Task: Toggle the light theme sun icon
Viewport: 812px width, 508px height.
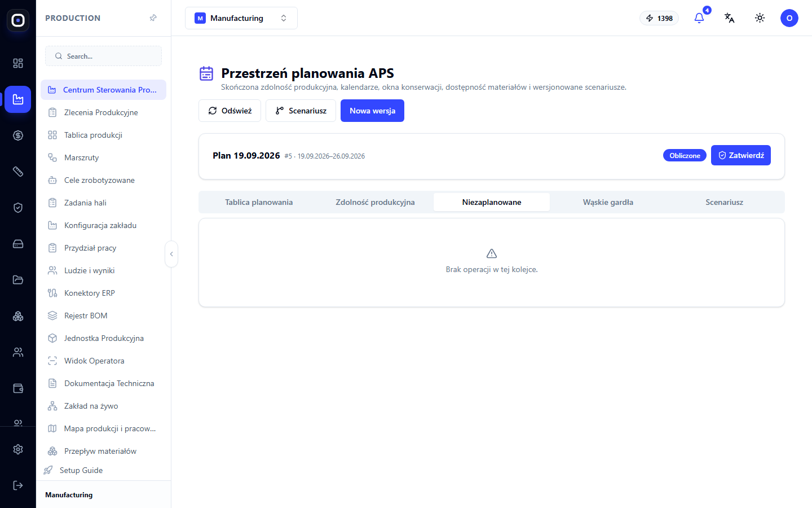Action: click(760, 18)
